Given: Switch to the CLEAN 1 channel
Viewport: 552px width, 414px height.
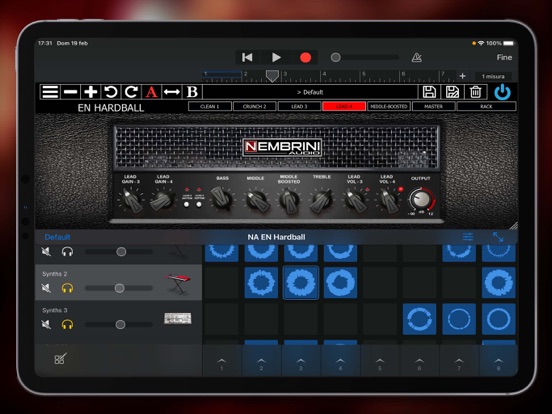Looking at the screenshot, I should (x=210, y=106).
